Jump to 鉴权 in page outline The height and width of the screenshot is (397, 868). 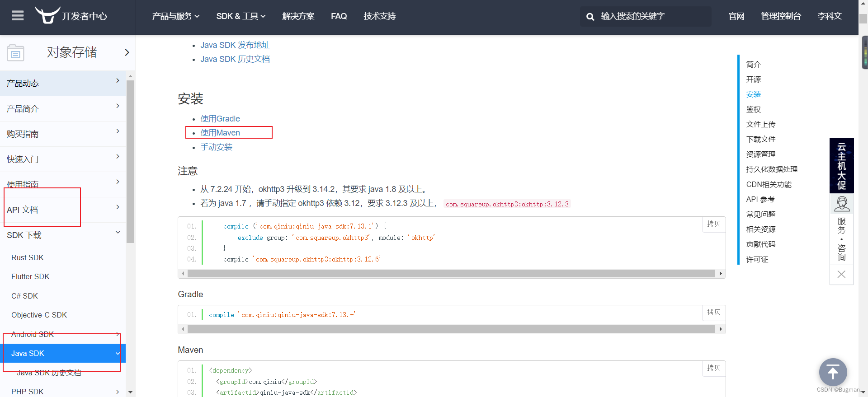(753, 109)
